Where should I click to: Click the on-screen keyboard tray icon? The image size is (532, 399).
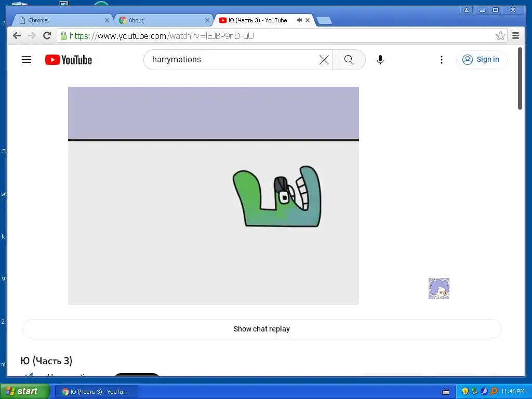(x=446, y=392)
